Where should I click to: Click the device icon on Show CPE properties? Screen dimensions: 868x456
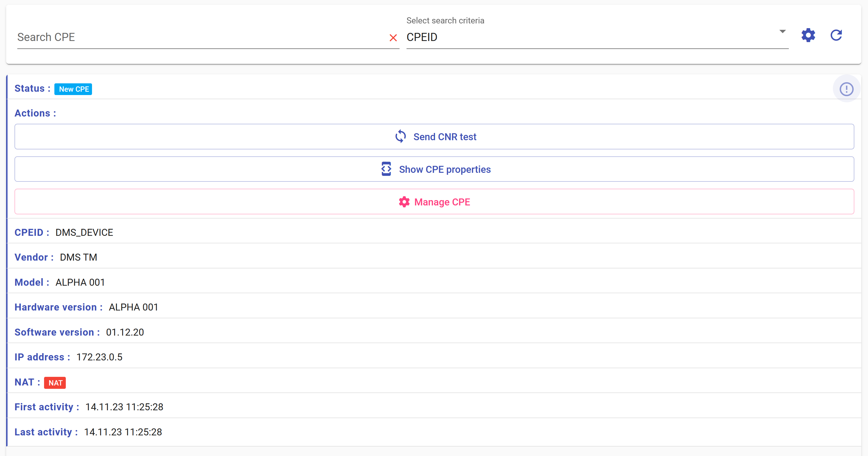click(386, 169)
